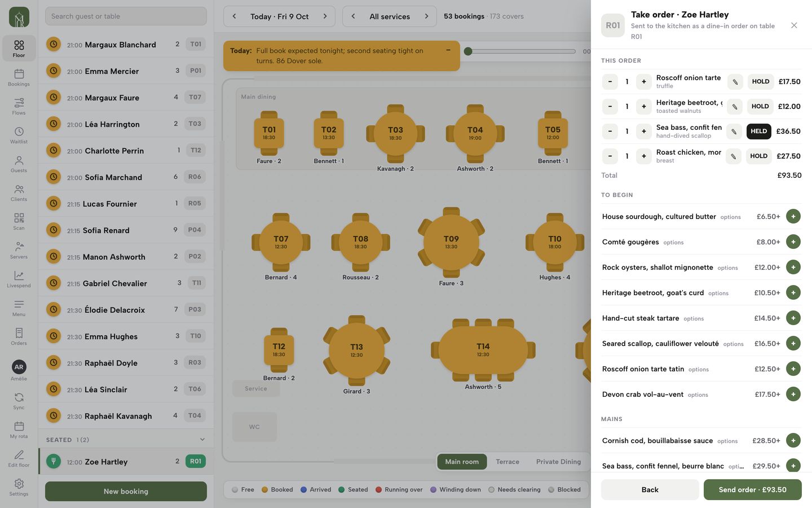Collapse the SEATED section chevron

[202, 440]
